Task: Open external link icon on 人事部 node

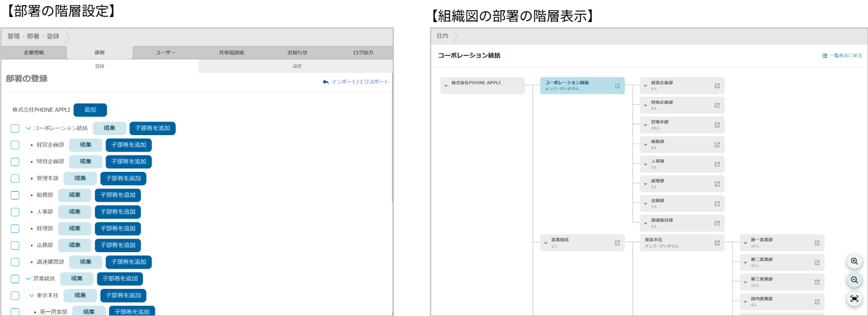Action: pyautogui.click(x=717, y=165)
